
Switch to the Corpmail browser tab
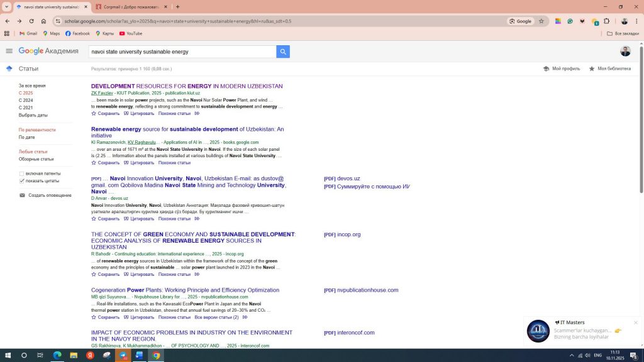[130, 7]
